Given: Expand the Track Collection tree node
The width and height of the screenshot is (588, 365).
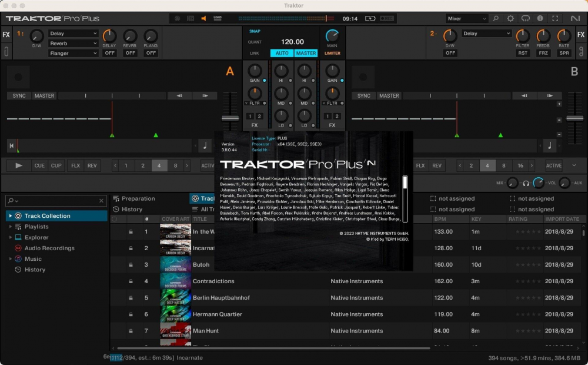Looking at the screenshot, I should [x=10, y=215].
